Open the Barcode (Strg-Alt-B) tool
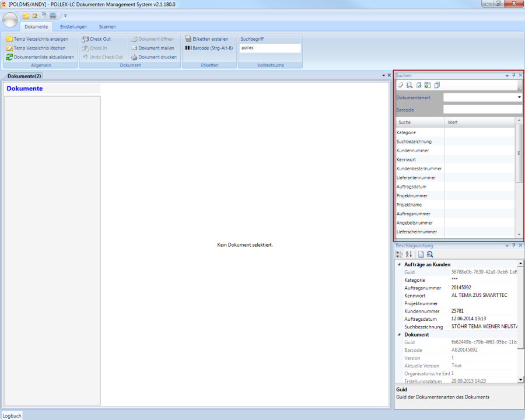This screenshot has height=420, width=525. (x=208, y=48)
